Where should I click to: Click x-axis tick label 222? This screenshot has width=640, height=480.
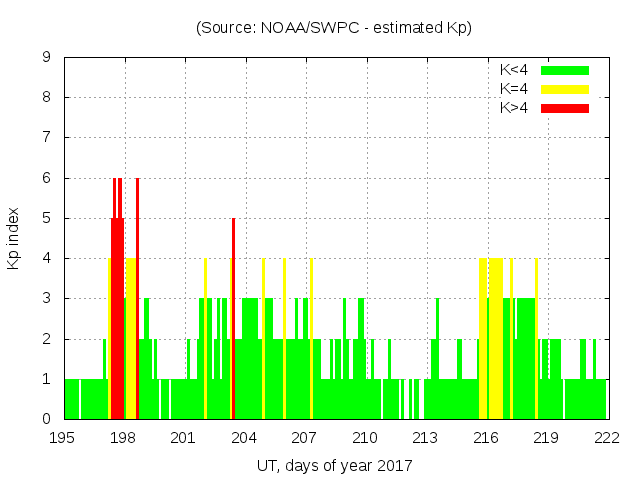[x=606, y=437]
